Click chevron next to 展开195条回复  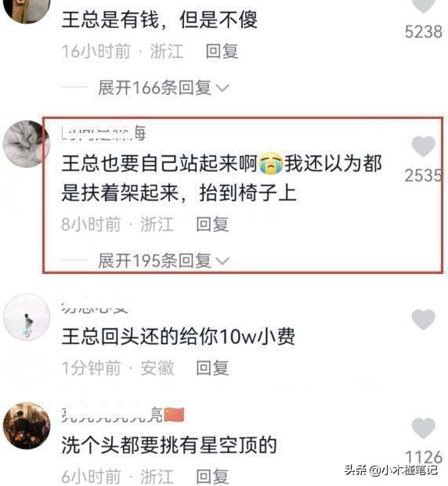point(222,261)
